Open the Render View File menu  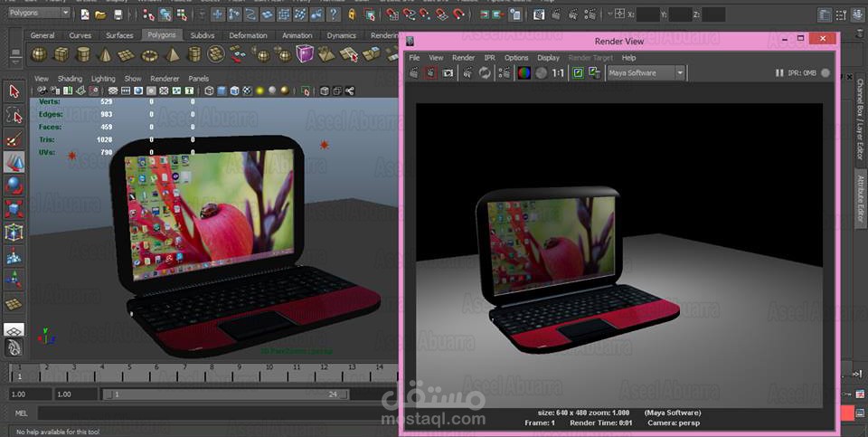(x=414, y=58)
